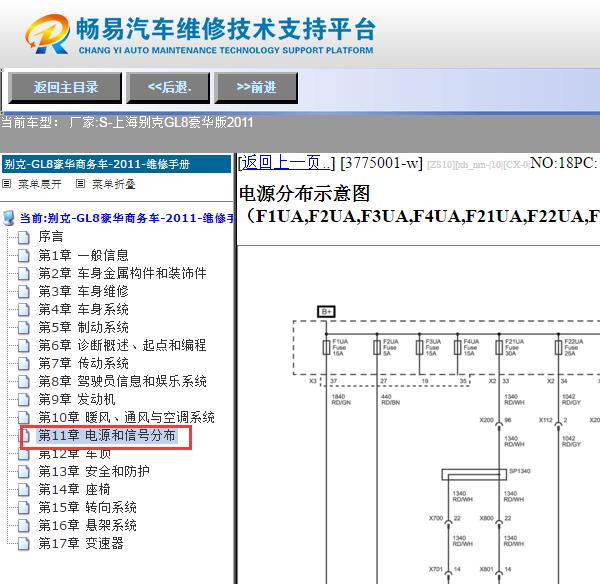Click the page icon beside 第15章
This screenshot has width=600, height=584.
point(24,507)
